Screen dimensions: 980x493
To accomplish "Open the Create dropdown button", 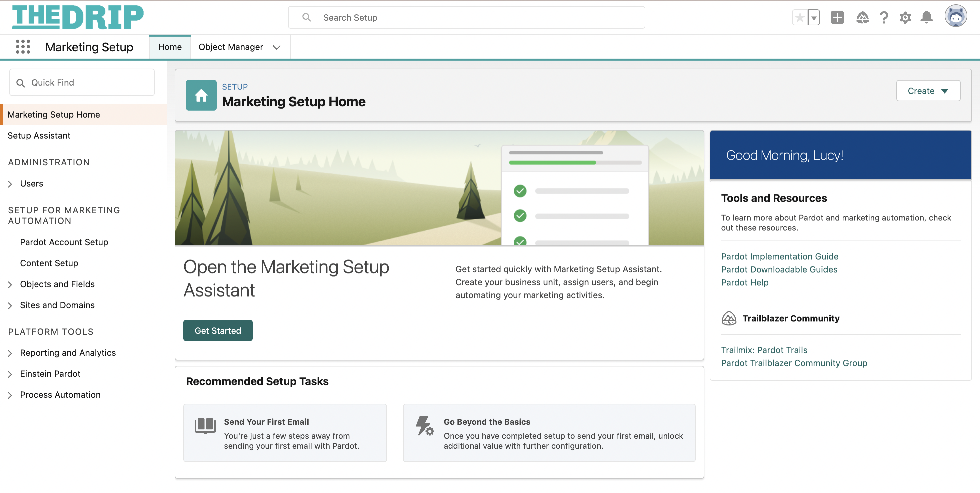I will (928, 91).
